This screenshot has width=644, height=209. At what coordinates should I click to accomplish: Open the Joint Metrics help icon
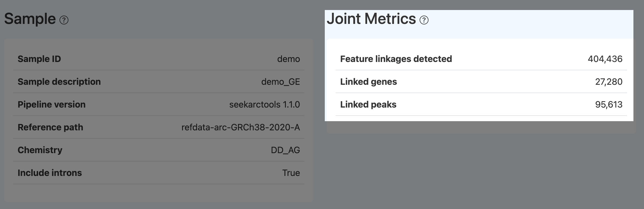tap(424, 20)
